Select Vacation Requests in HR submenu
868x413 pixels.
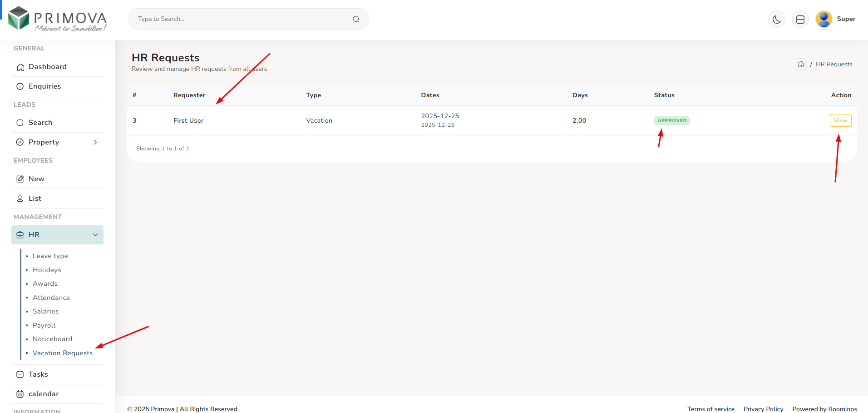click(62, 353)
